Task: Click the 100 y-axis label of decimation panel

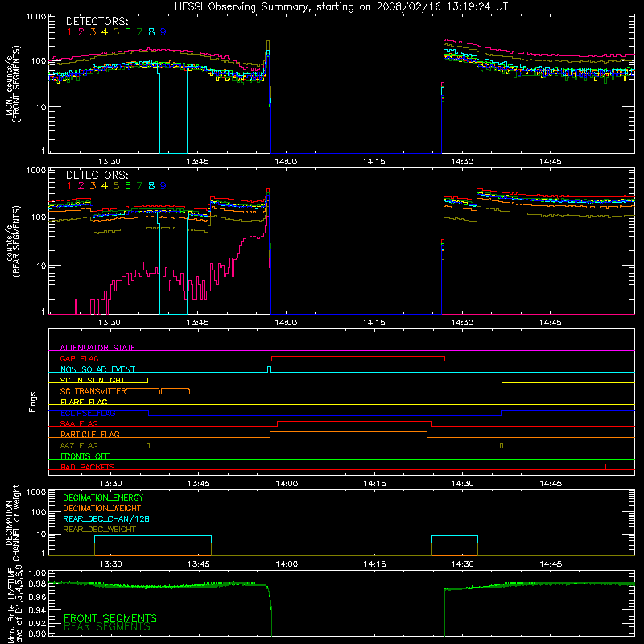Action: tap(39, 512)
